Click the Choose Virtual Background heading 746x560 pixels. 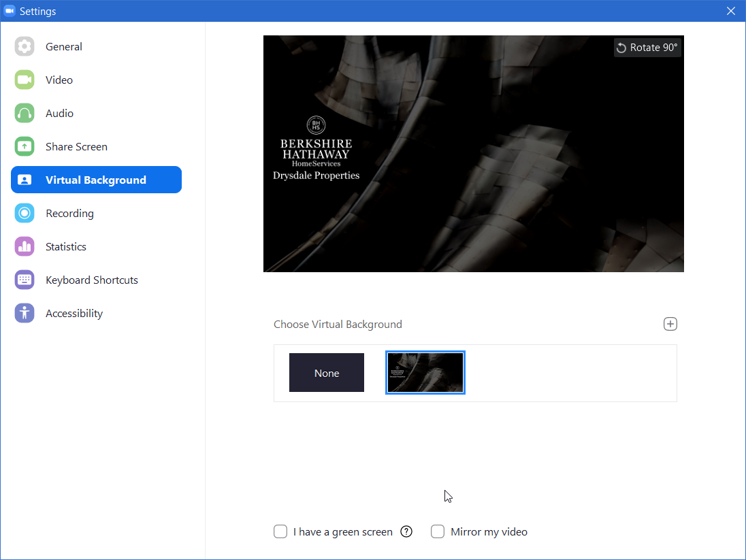338,325
